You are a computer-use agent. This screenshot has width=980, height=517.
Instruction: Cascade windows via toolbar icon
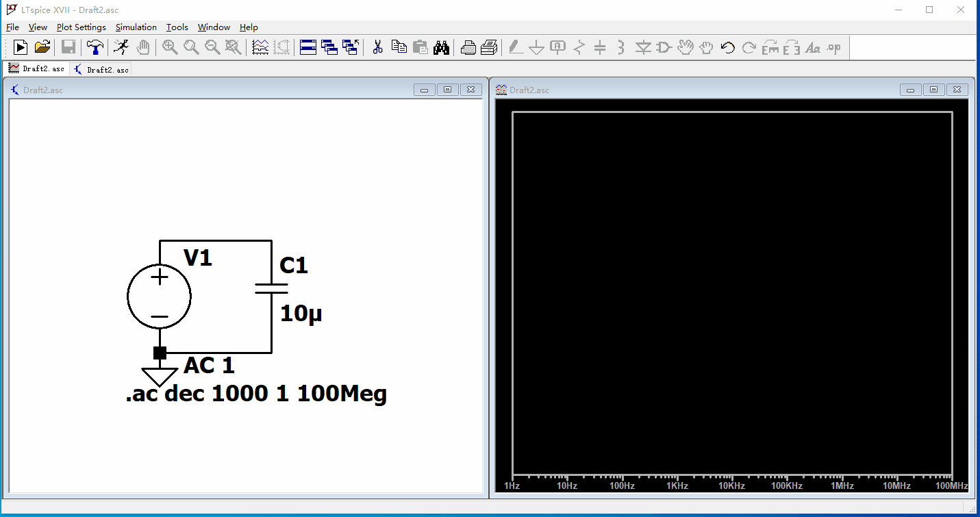pyautogui.click(x=329, y=47)
